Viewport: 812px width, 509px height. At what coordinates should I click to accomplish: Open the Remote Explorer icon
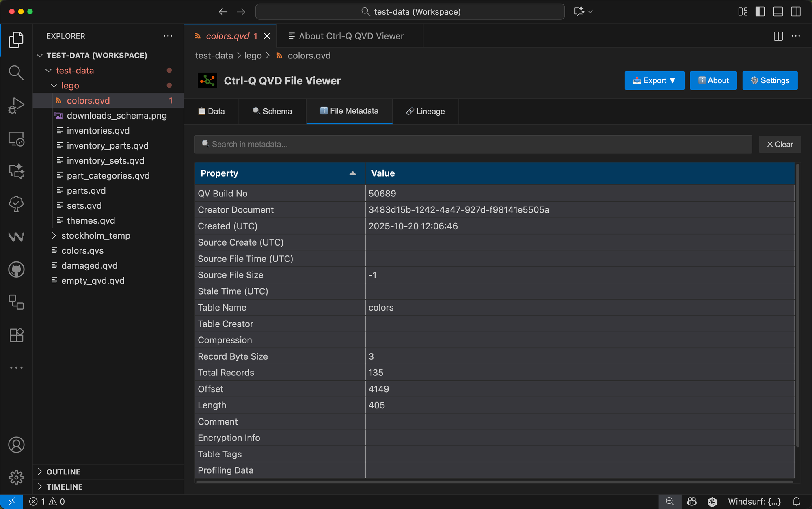click(16, 139)
